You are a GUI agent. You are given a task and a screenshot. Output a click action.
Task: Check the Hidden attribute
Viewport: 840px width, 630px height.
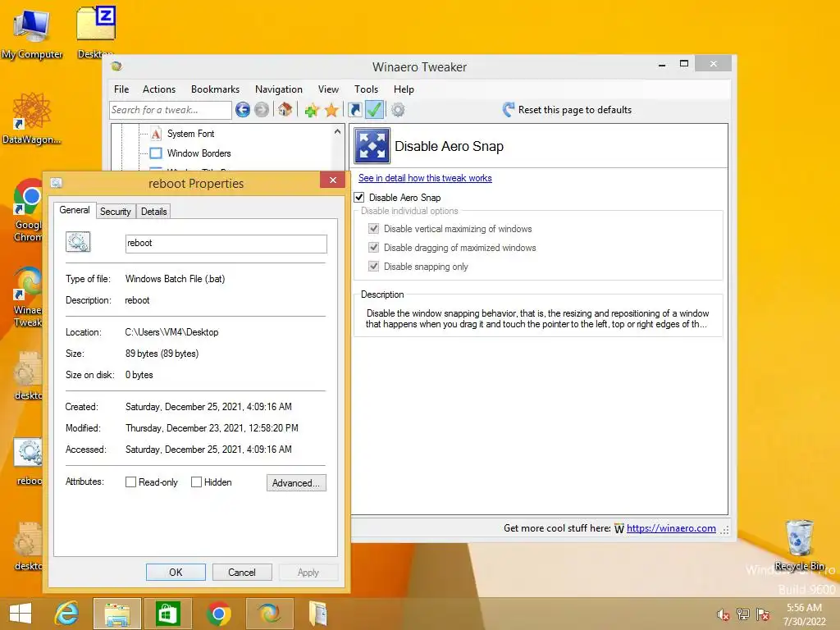[x=197, y=482]
